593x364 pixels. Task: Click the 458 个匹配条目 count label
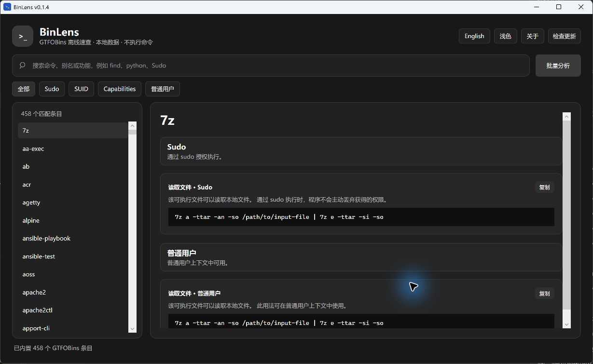(x=41, y=114)
